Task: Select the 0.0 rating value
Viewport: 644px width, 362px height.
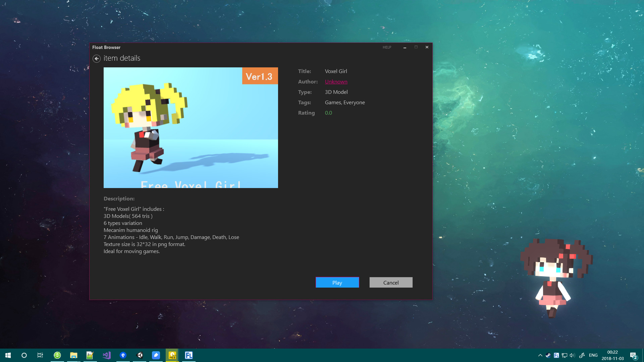Action: click(x=328, y=113)
